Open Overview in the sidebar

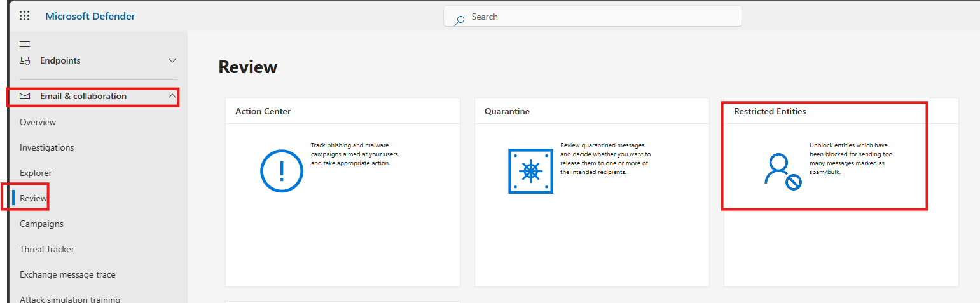pyautogui.click(x=38, y=122)
